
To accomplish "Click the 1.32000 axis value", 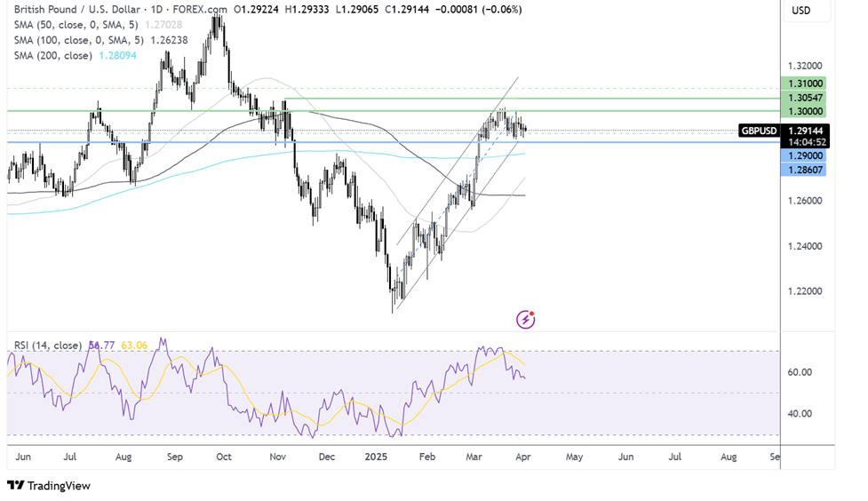I will [805, 66].
